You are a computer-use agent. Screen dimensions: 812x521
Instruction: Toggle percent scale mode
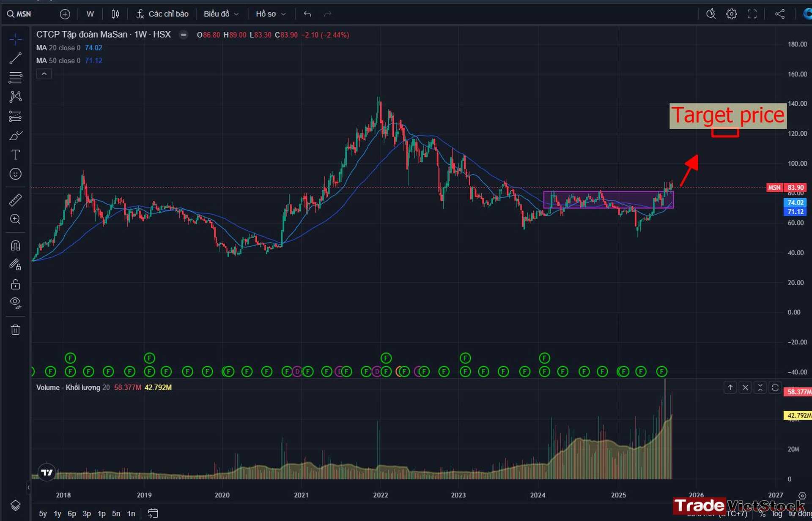(762, 514)
